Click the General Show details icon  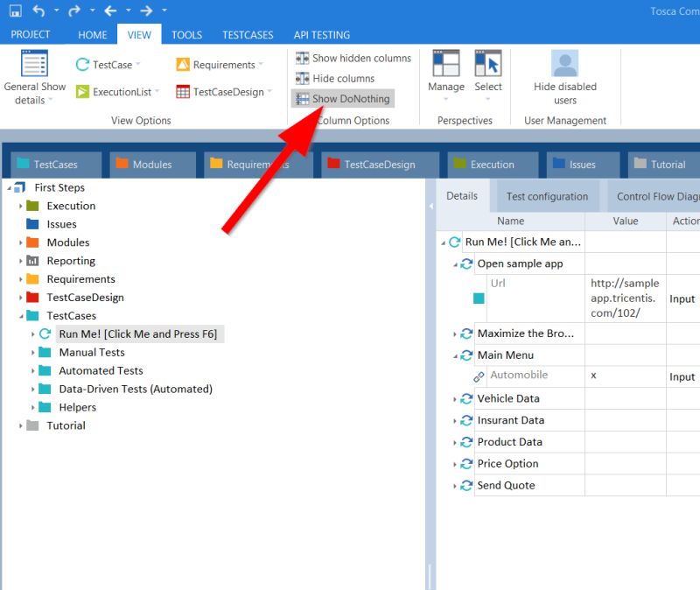(34, 63)
